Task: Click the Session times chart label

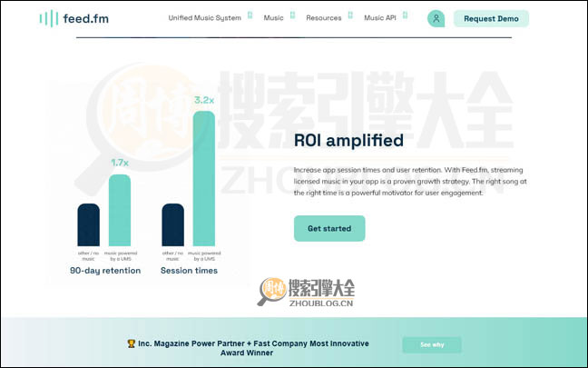Action: (189, 271)
